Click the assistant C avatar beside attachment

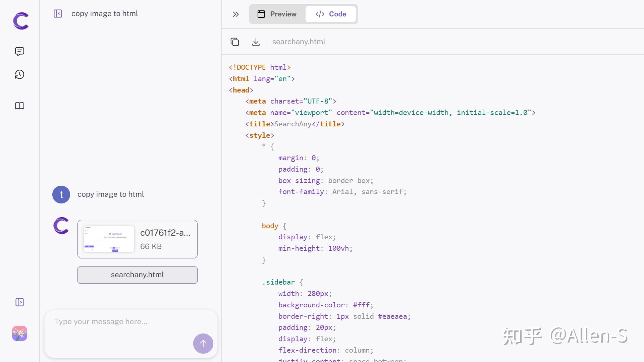point(61,226)
